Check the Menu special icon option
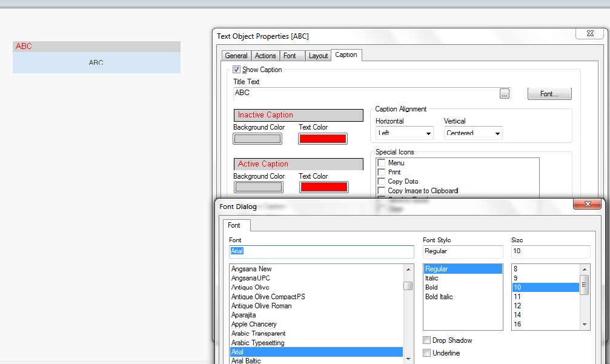610x364 pixels. pos(382,163)
